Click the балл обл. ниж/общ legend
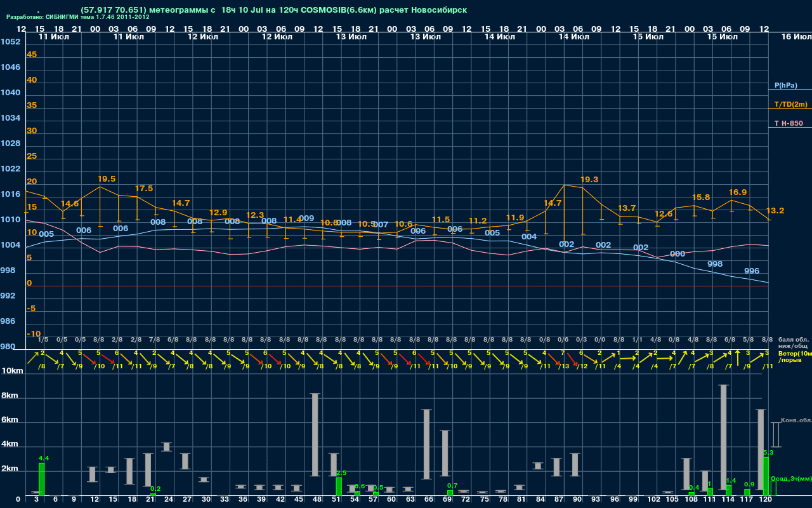812x508 pixels. (792, 343)
